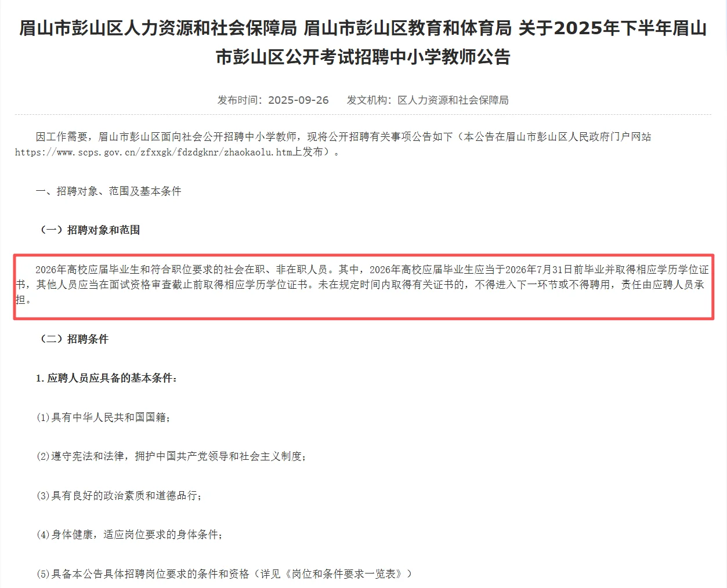Click condition (4) 身体健康
The image size is (727, 588).
(x=129, y=535)
